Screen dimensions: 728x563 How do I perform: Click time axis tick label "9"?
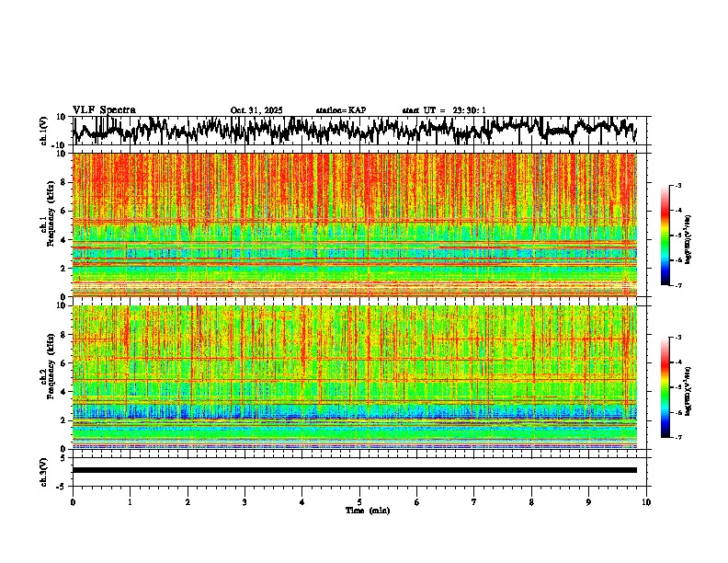click(588, 502)
